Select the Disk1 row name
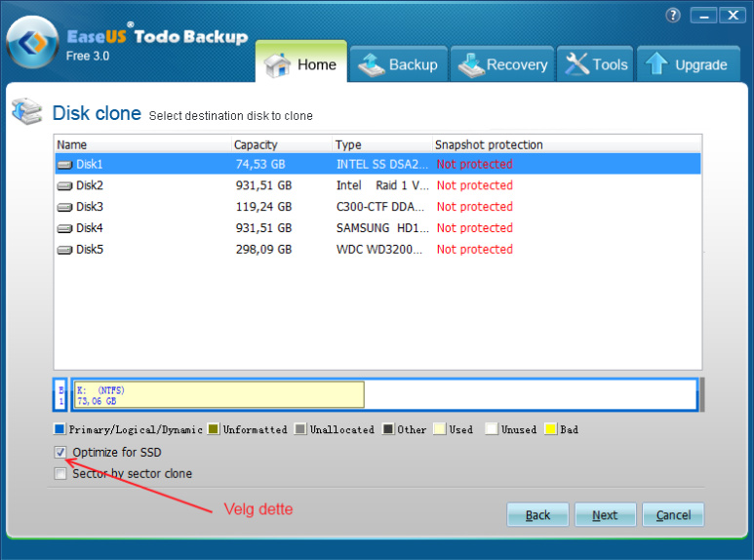Image resolution: width=754 pixels, height=560 pixels. coord(90,165)
